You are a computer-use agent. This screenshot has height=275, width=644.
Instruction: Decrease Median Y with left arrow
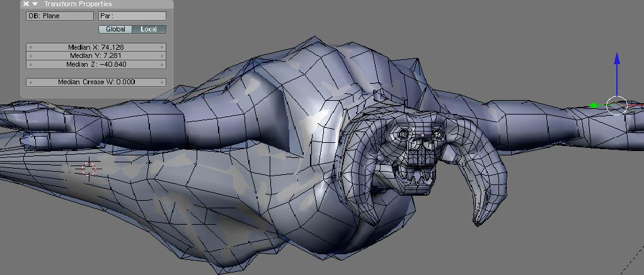(x=30, y=56)
